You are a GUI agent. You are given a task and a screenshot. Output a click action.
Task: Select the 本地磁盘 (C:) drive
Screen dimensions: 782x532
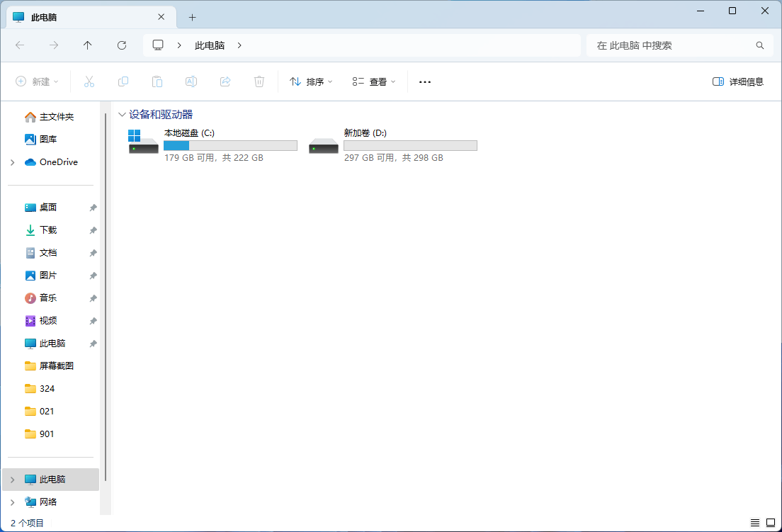click(212, 145)
